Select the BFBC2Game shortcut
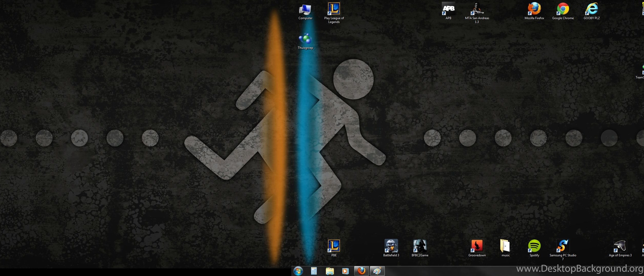 [x=420, y=248]
